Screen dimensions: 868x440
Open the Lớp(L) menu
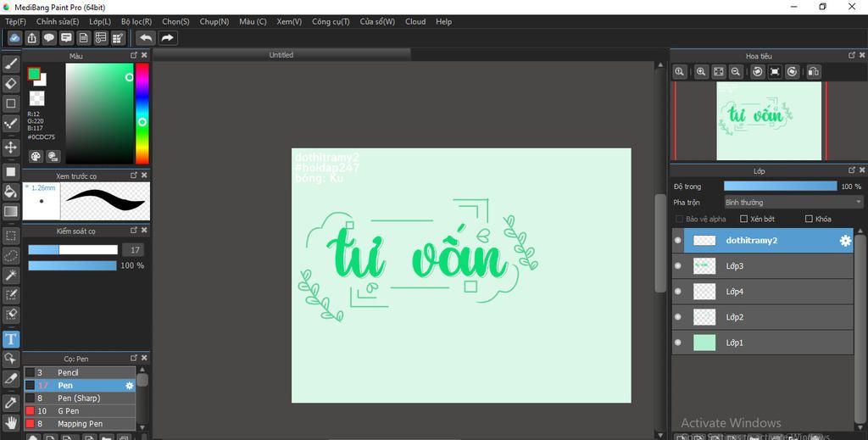click(100, 21)
